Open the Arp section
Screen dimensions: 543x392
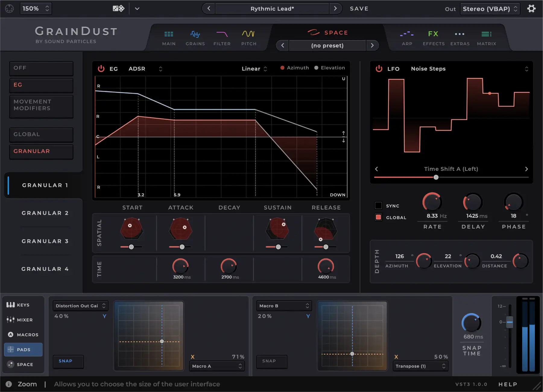(x=407, y=37)
